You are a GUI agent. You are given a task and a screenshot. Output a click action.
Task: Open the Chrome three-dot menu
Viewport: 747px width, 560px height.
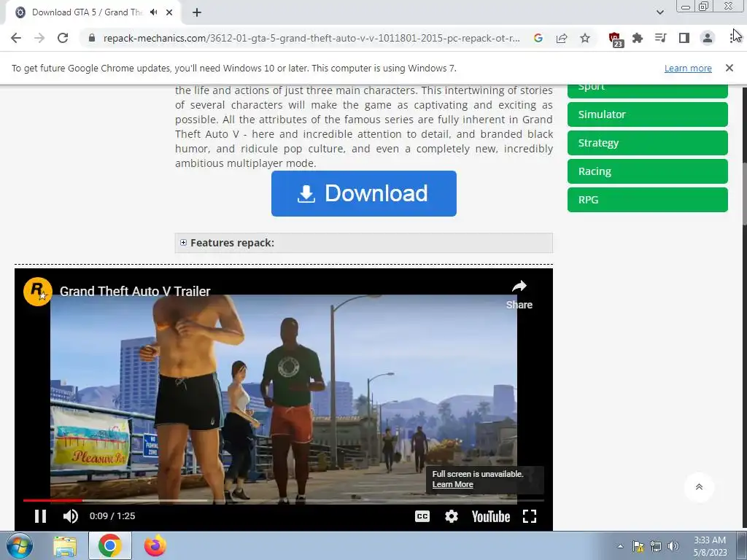pos(732,38)
